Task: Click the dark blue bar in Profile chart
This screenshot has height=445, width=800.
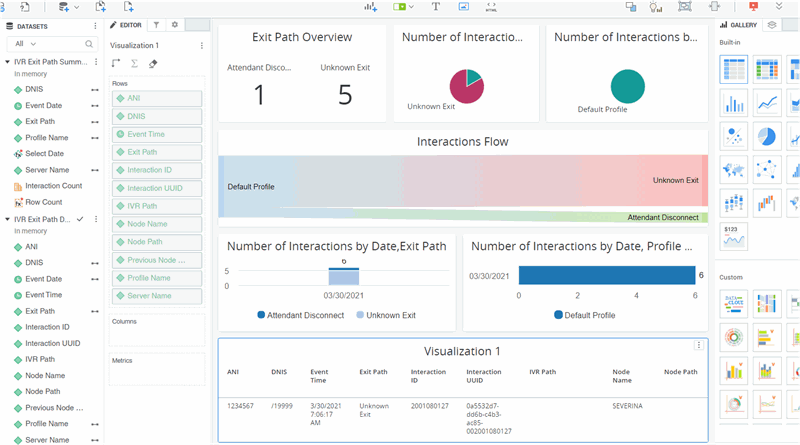Action: (606, 275)
